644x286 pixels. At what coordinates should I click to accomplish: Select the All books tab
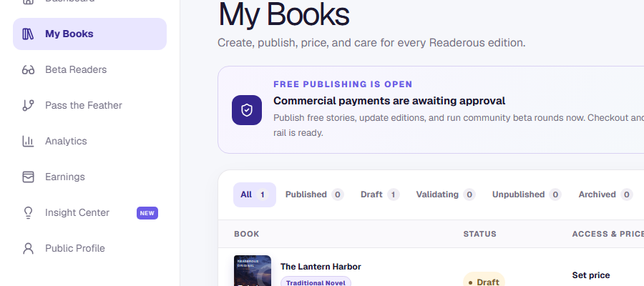coord(255,194)
